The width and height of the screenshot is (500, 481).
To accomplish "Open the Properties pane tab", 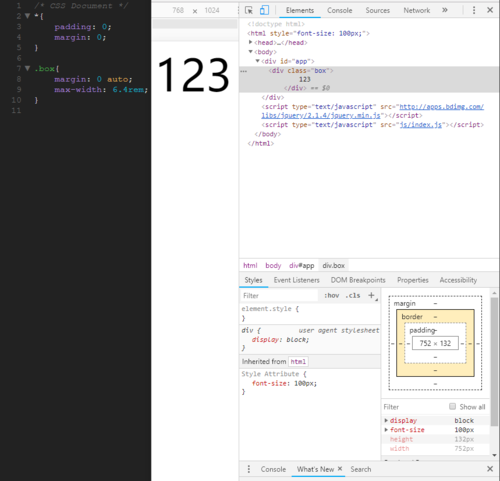I will tap(413, 280).
